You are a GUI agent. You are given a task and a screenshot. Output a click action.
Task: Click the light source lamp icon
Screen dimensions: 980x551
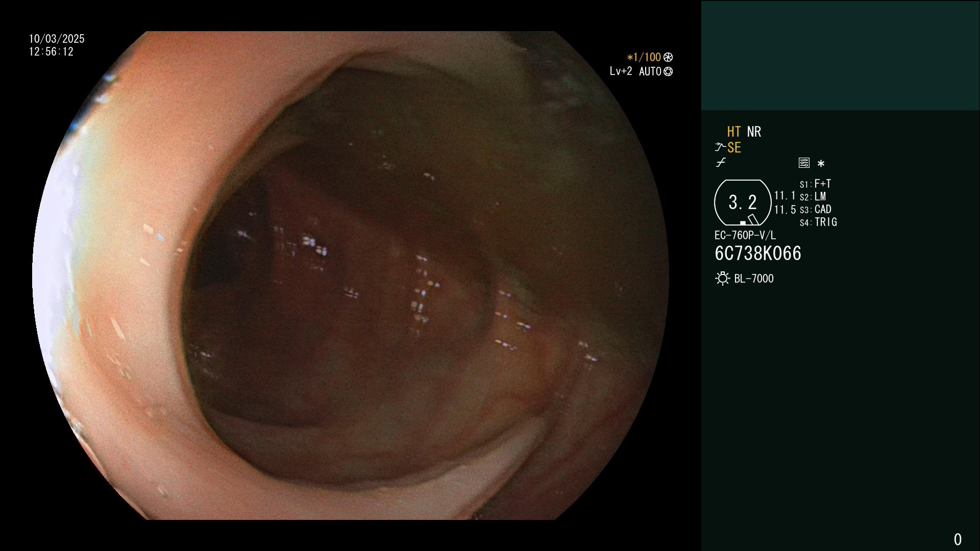coord(722,279)
